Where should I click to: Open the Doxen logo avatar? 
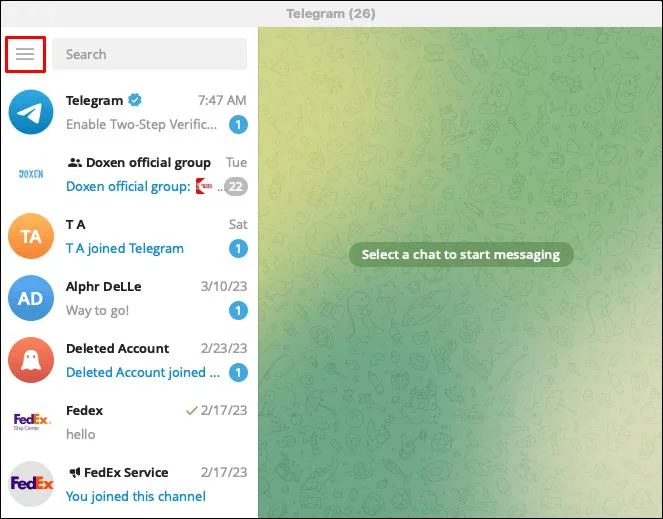[x=31, y=174]
